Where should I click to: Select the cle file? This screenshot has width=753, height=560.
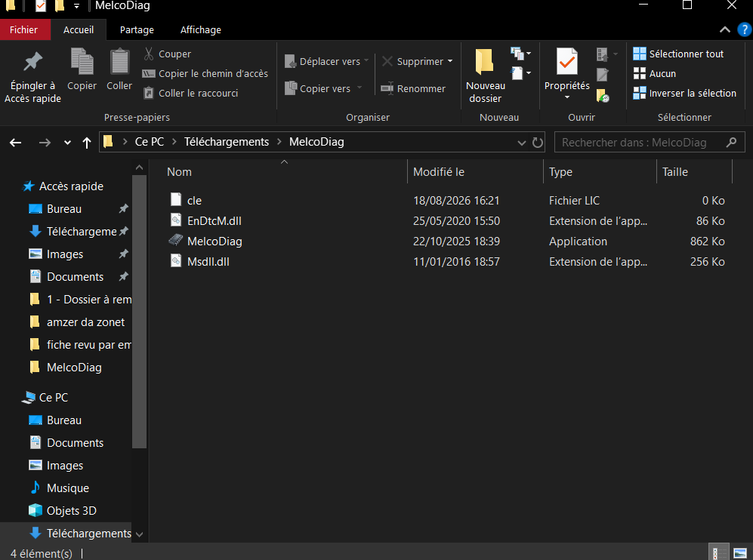tap(446, 200)
